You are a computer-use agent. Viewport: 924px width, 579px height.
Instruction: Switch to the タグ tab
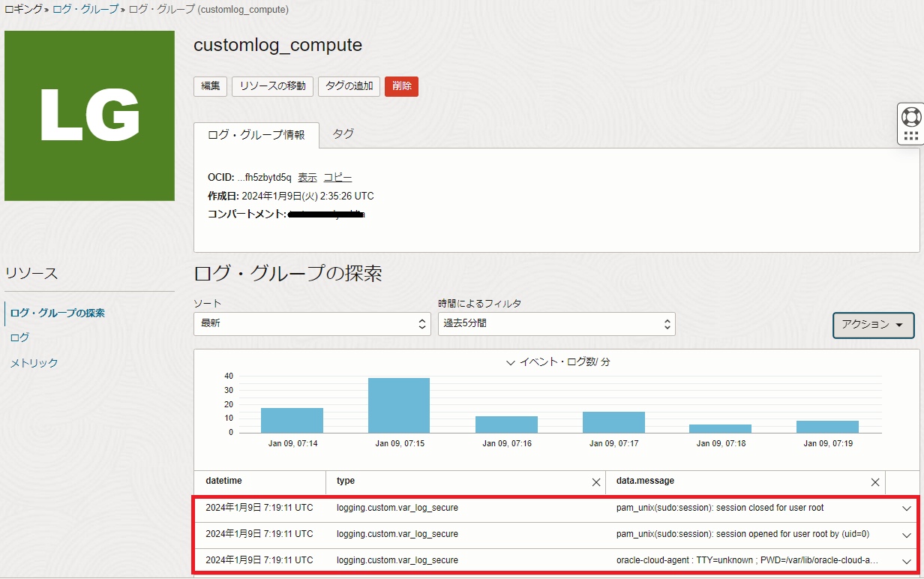pyautogui.click(x=343, y=134)
